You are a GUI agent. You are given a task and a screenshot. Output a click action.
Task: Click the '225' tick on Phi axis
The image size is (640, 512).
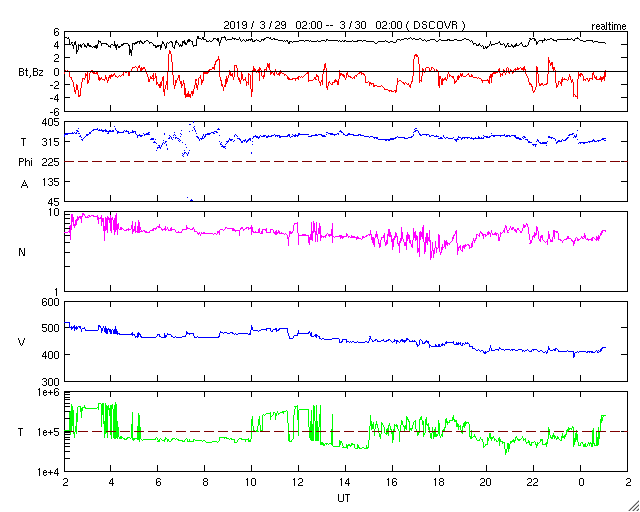click(51, 163)
